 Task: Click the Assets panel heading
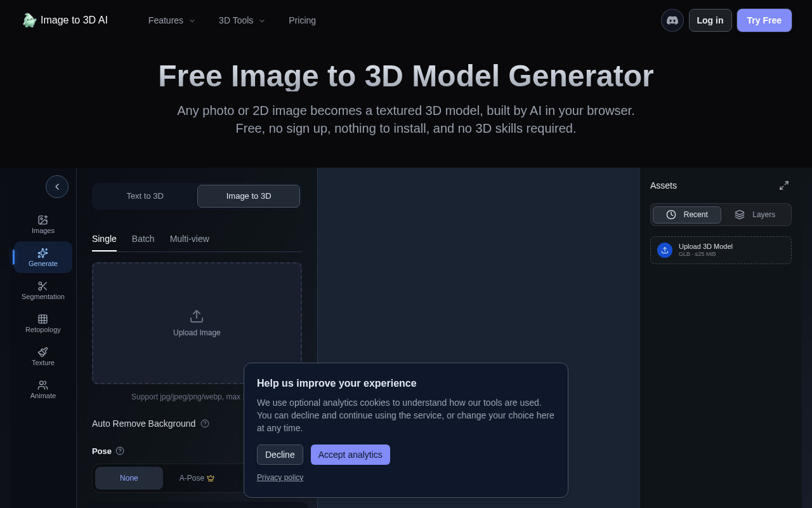click(664, 185)
